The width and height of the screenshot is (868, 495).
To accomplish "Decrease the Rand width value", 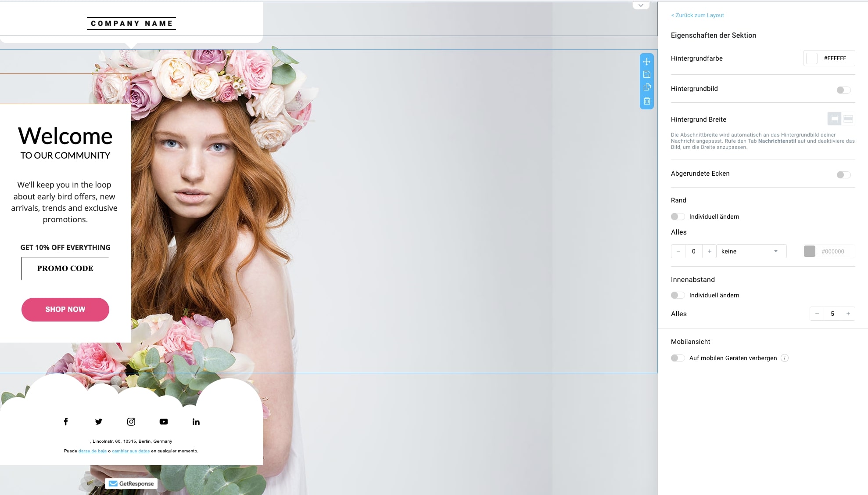I will 678,251.
